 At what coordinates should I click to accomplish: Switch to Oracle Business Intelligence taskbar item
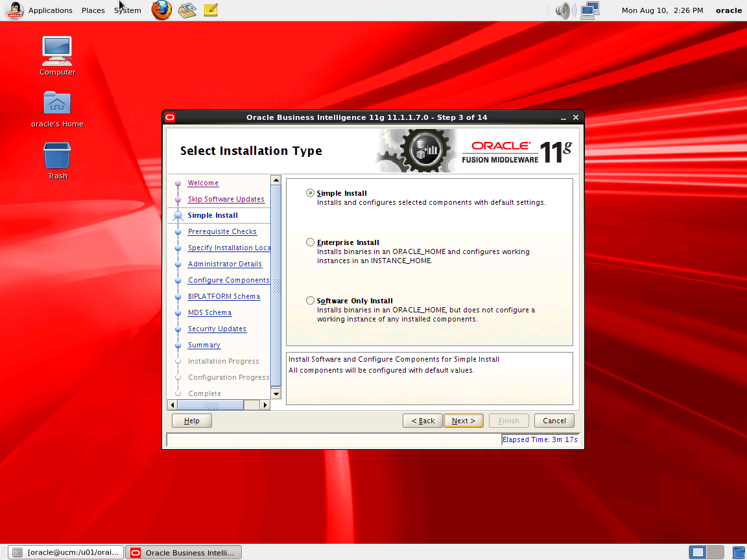tap(184, 552)
